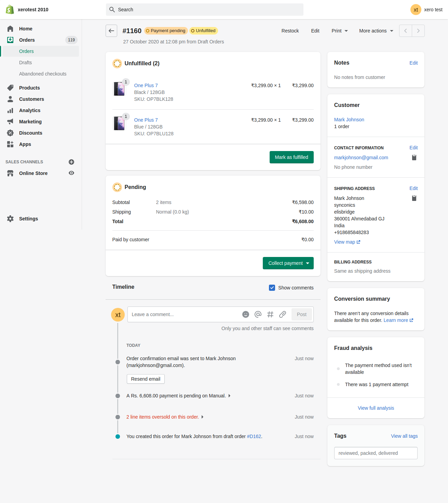Open the Collect payment dropdown
This screenshot has width=448, height=503.
288,263
